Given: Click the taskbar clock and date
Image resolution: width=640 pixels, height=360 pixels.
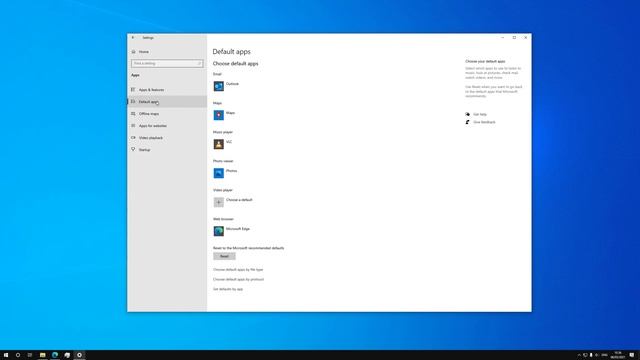Looking at the screenshot, I should click(618, 355).
